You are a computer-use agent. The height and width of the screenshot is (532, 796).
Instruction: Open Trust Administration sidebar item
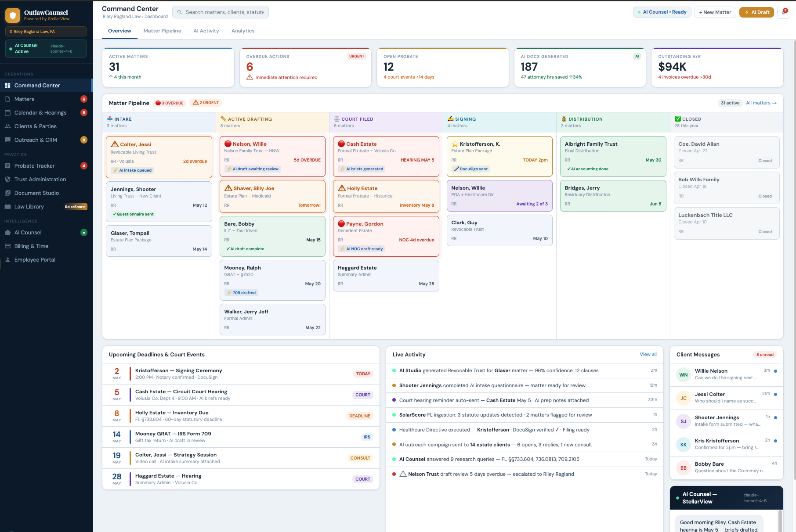(x=40, y=180)
